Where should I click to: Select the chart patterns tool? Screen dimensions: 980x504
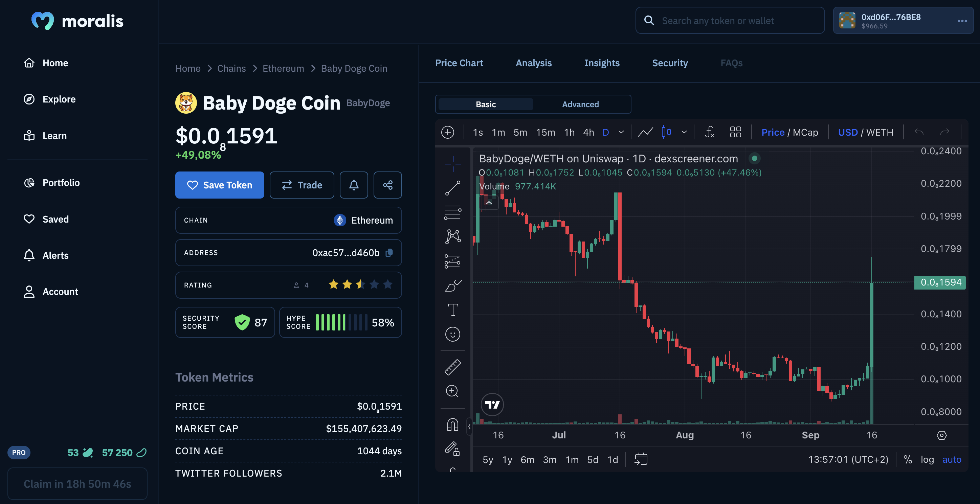(452, 236)
